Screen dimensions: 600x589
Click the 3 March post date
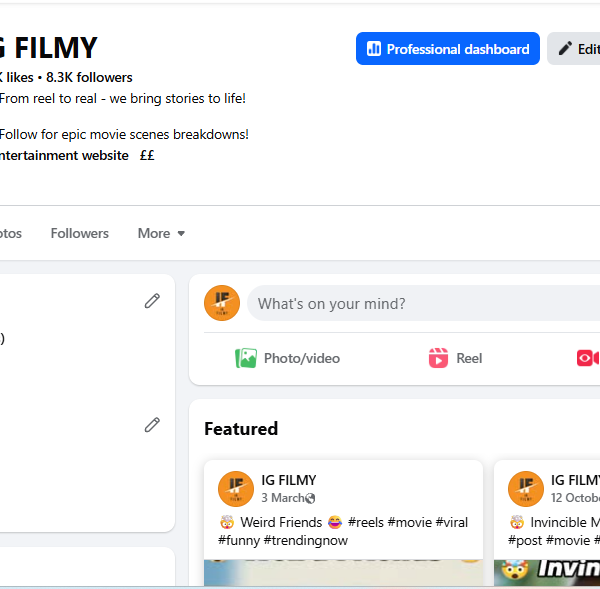[283, 498]
